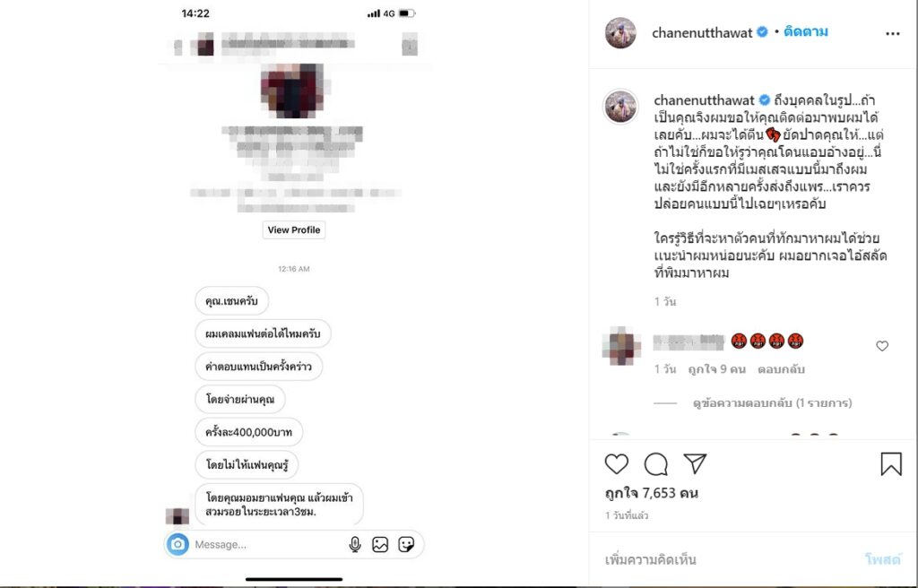Image resolution: width=918 pixels, height=588 pixels.
Task: Share the post via paper plane icon
Action: 695,463
